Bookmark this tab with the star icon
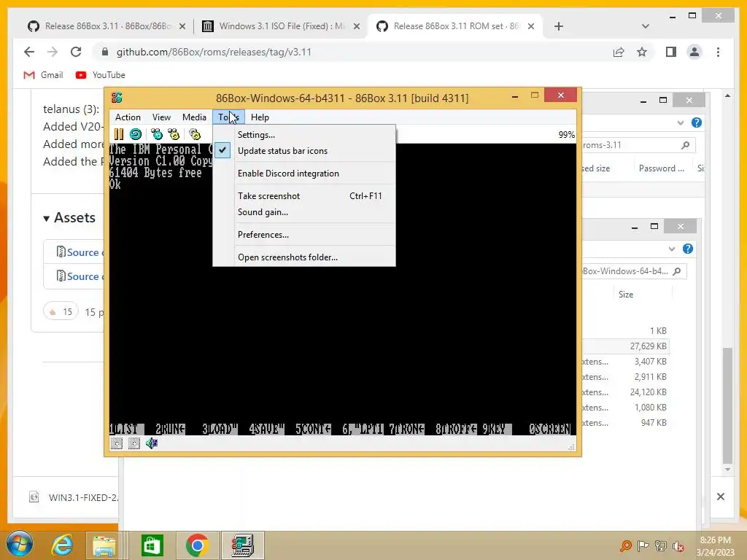Image resolution: width=747 pixels, height=560 pixels. pos(642,52)
